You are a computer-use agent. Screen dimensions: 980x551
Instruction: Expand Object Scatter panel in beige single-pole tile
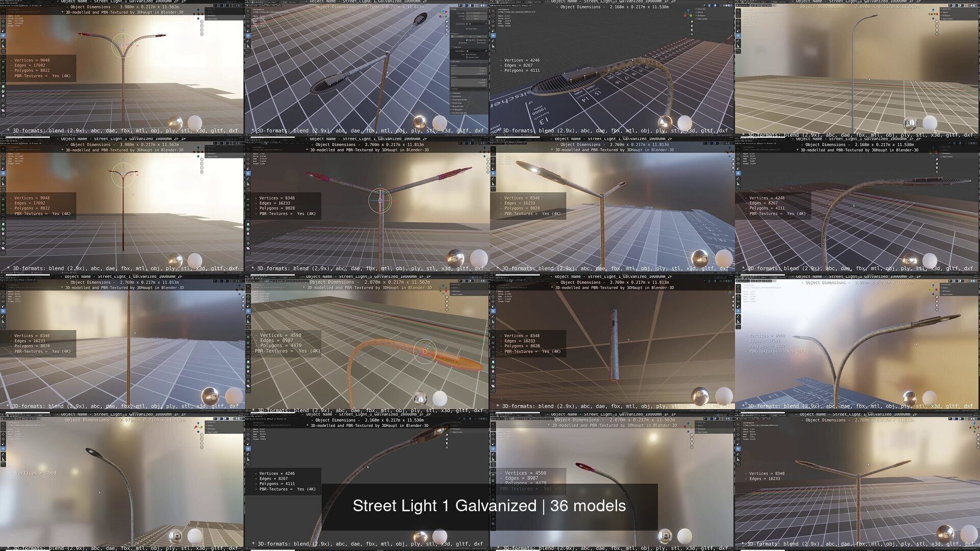(947, 19)
